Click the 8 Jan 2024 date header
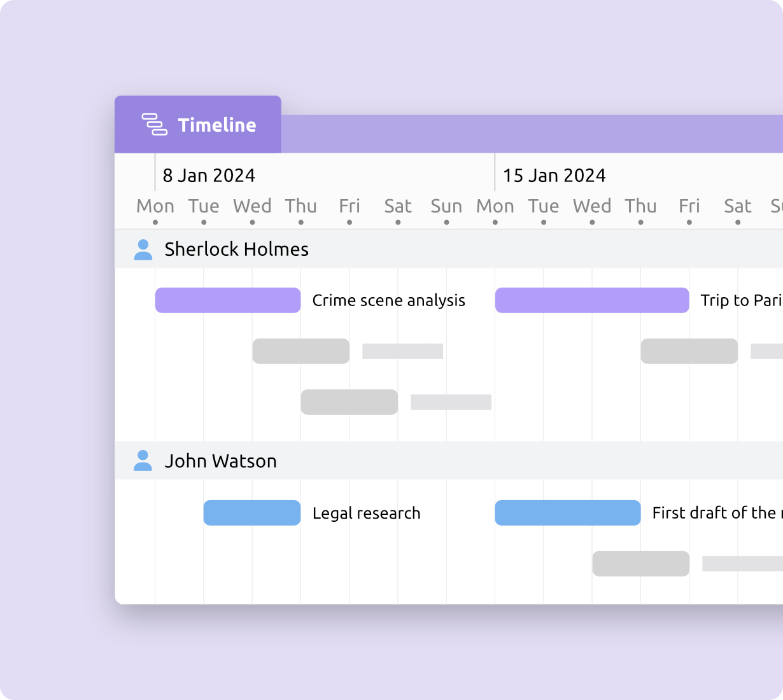 [x=208, y=175]
